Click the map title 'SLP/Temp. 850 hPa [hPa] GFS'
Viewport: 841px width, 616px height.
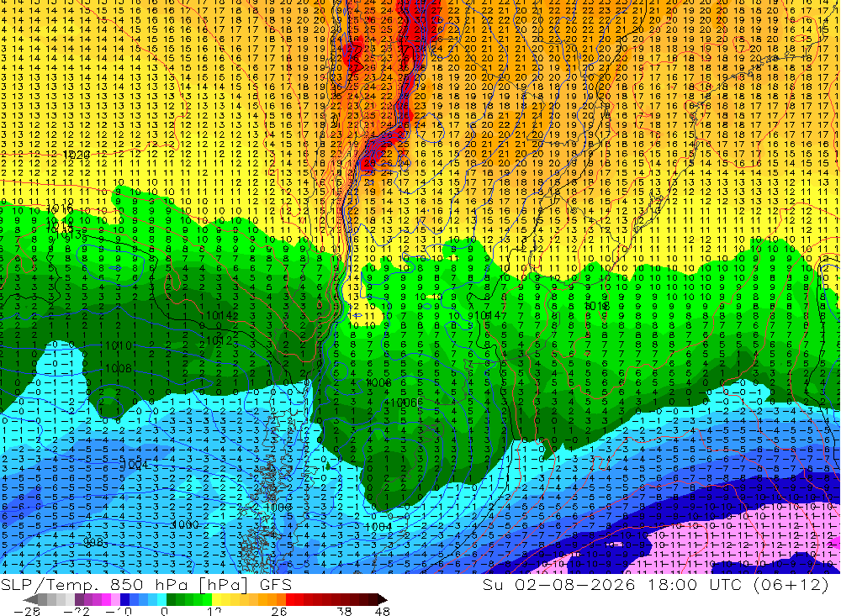point(145,584)
